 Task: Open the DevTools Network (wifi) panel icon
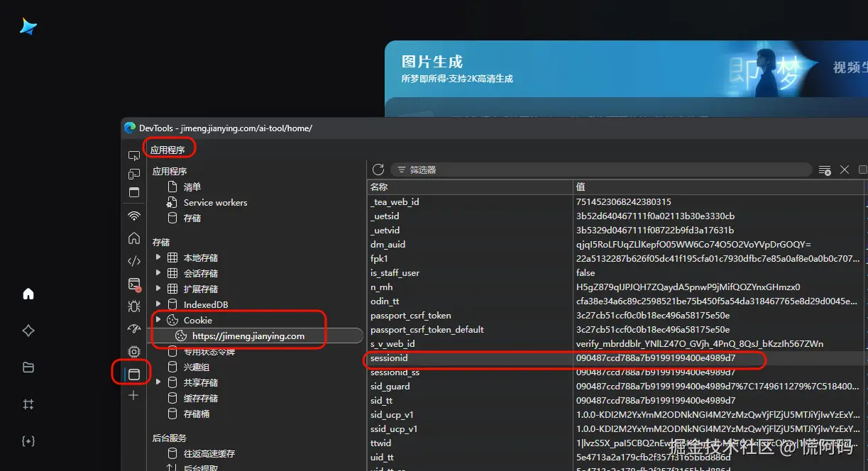click(134, 216)
